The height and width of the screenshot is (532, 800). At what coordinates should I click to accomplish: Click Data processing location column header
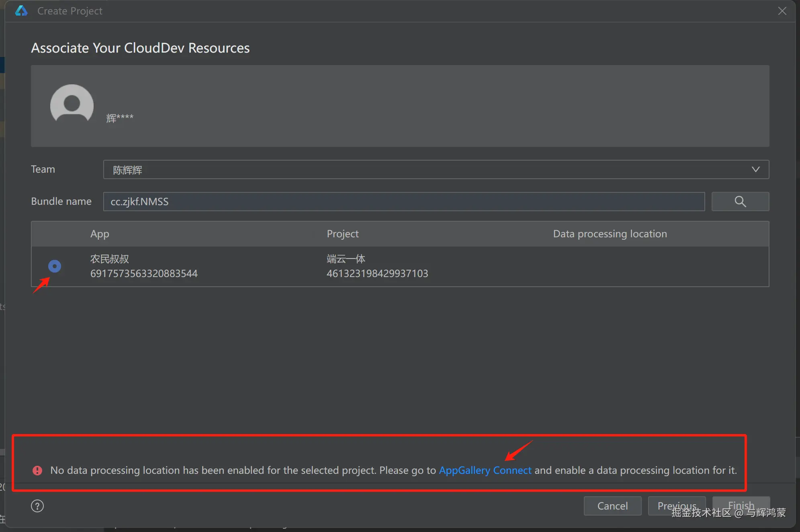pyautogui.click(x=610, y=234)
